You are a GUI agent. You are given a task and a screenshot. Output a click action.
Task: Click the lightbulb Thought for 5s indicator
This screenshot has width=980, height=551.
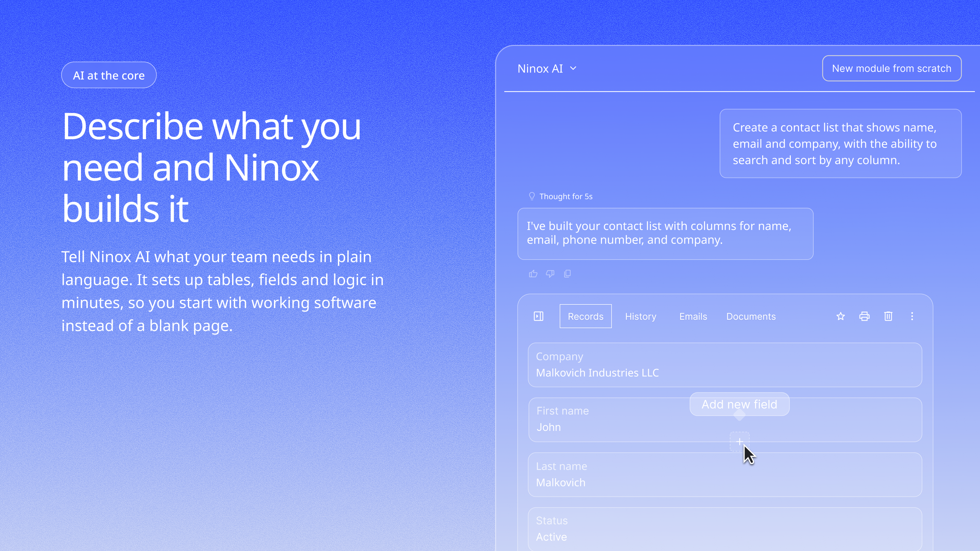click(x=560, y=196)
